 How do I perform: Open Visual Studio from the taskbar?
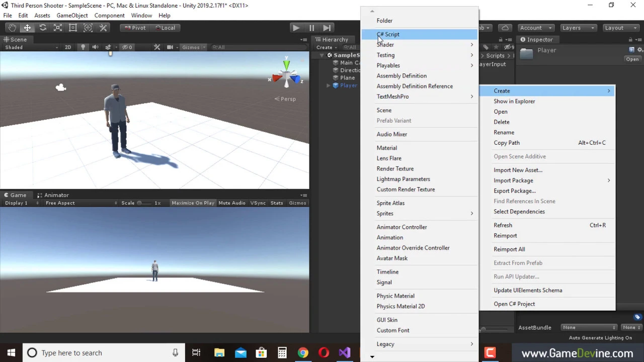345,353
